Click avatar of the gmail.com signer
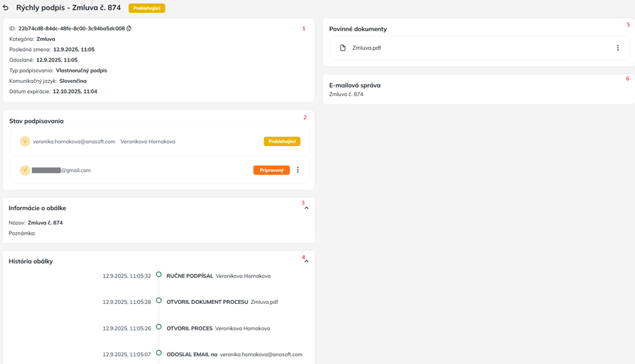Screen dimensions: 635x364 (25, 170)
